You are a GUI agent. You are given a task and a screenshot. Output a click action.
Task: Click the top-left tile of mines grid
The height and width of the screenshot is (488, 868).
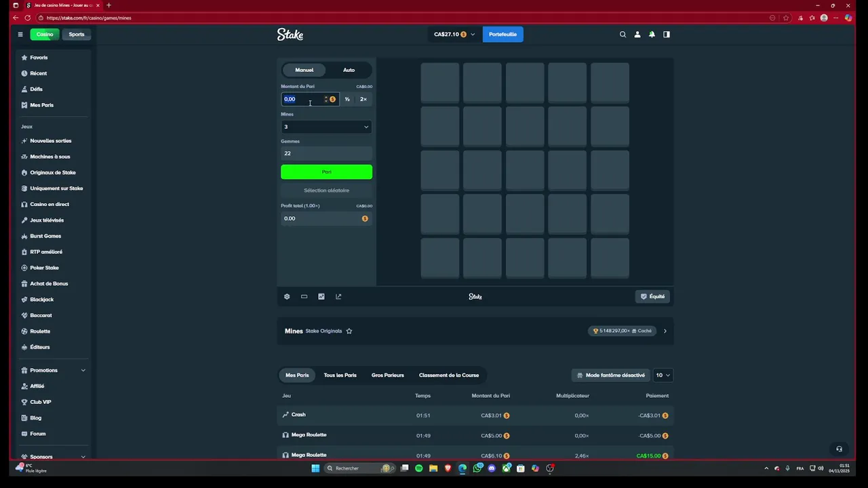(x=440, y=83)
